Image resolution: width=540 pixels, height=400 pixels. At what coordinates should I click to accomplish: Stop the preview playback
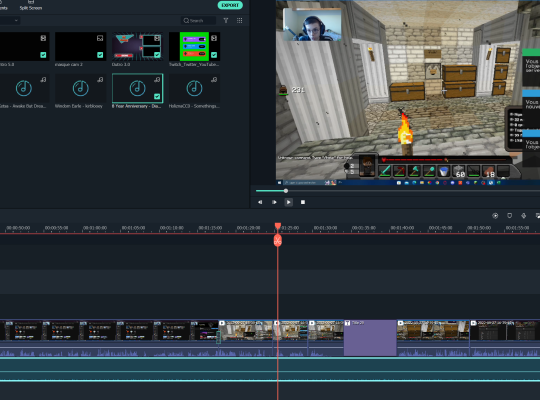coord(303,202)
